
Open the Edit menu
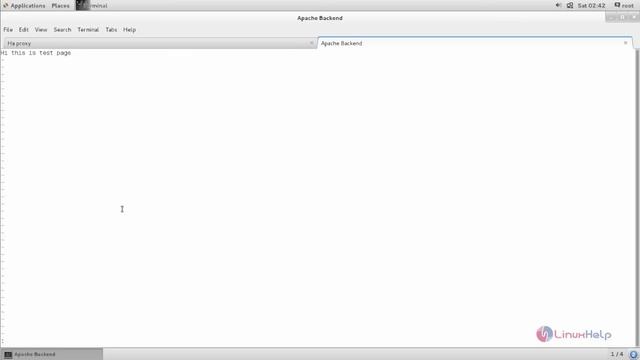24,30
